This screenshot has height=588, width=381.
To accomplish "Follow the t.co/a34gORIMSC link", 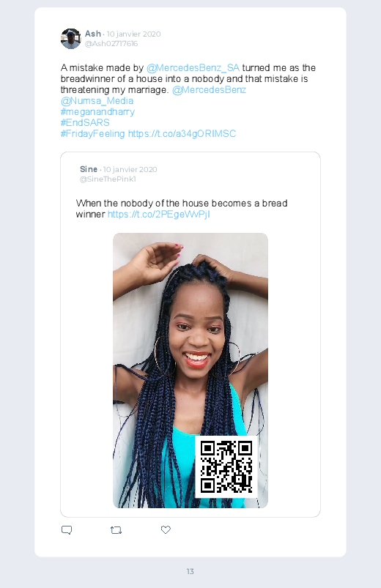I will click(182, 134).
